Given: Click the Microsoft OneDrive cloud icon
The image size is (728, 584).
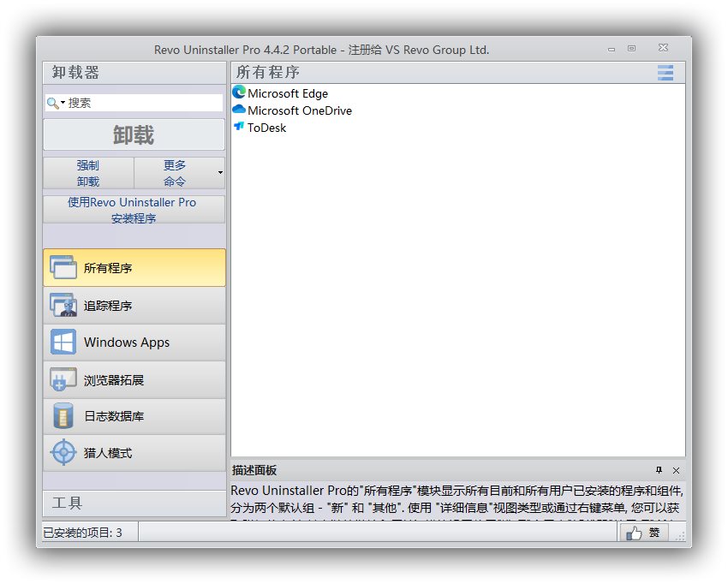Looking at the screenshot, I should click(x=239, y=110).
